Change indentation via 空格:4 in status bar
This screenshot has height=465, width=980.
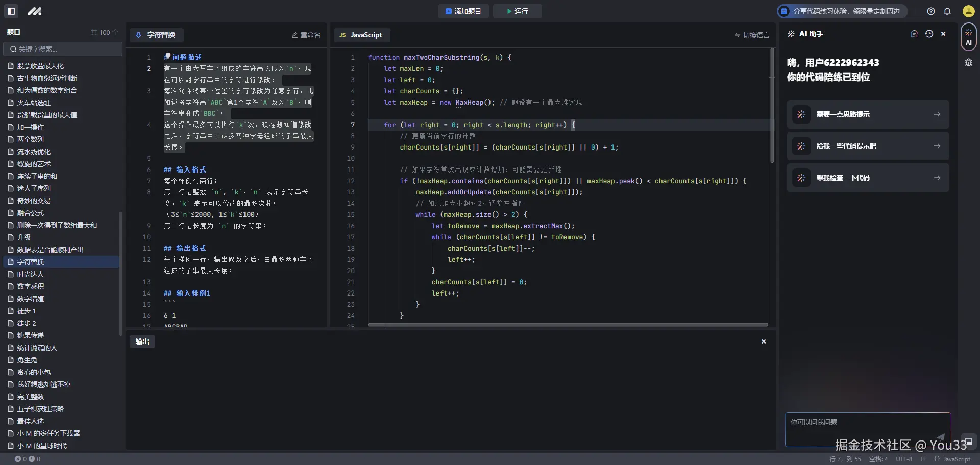coord(877,459)
